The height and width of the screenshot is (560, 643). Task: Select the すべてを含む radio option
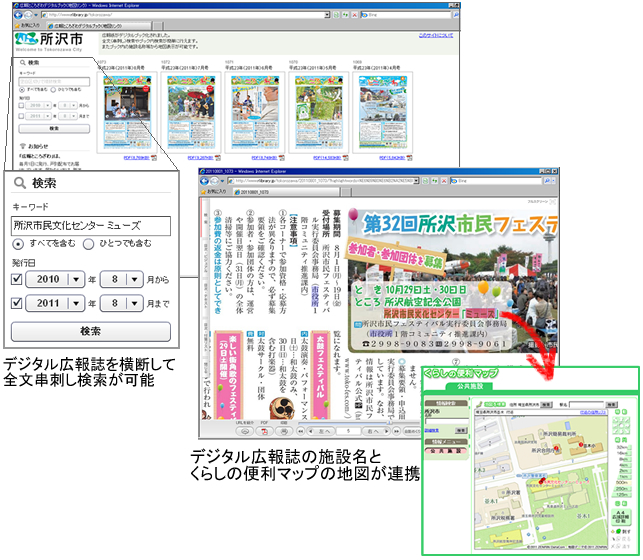coord(18,243)
